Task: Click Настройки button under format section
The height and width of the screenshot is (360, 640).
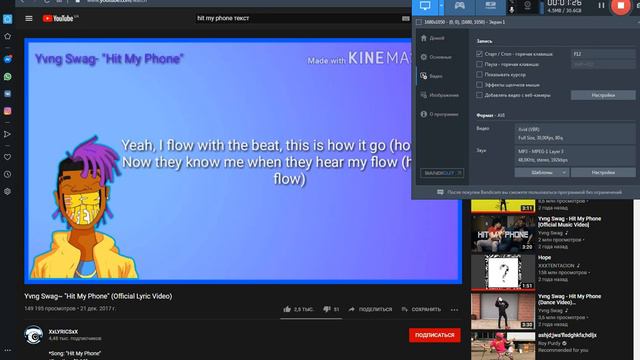Action: point(603,173)
